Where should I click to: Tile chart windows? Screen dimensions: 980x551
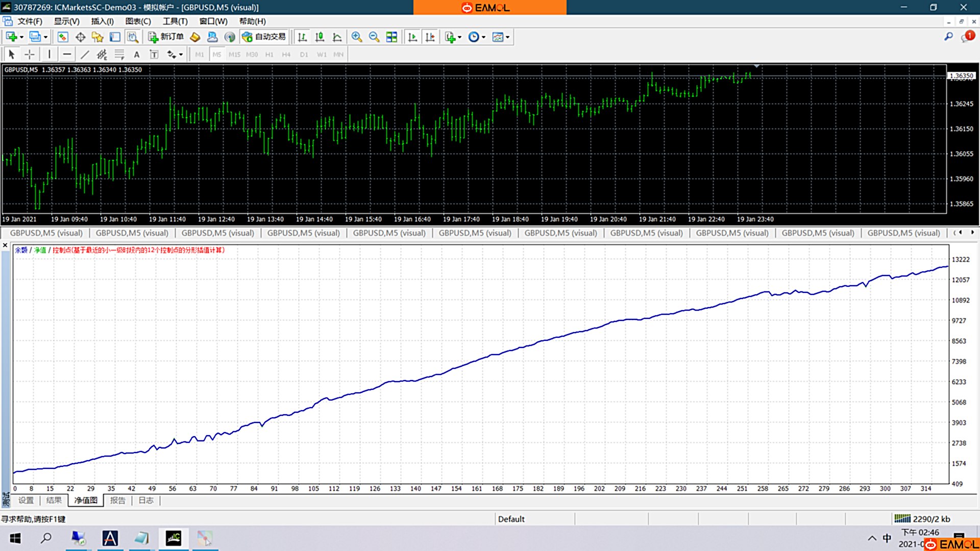tap(391, 37)
